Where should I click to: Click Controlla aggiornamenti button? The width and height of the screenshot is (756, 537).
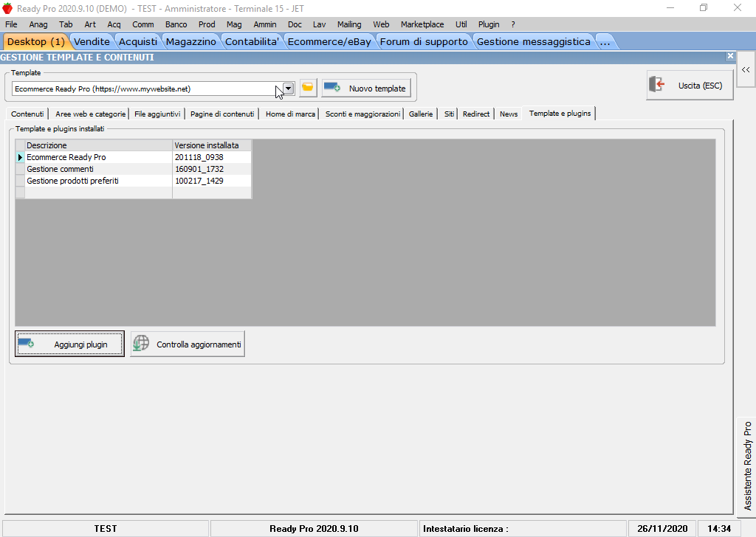[188, 344]
